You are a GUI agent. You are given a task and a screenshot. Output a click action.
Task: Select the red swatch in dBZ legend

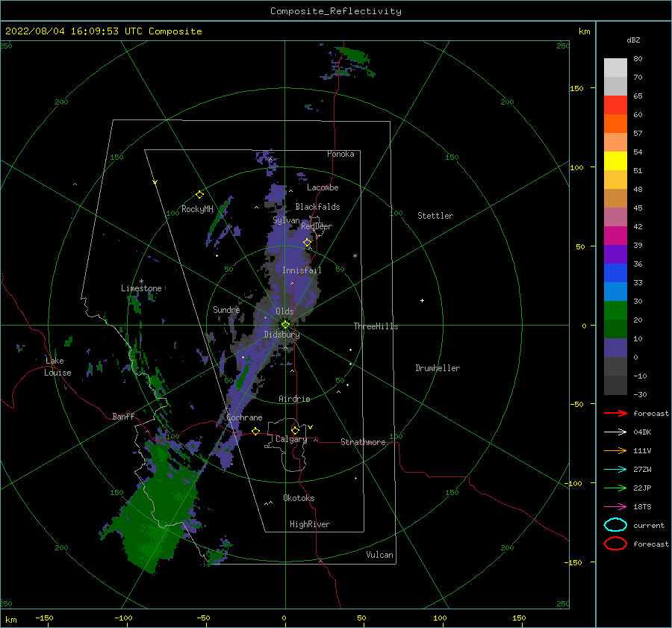pyautogui.click(x=615, y=105)
